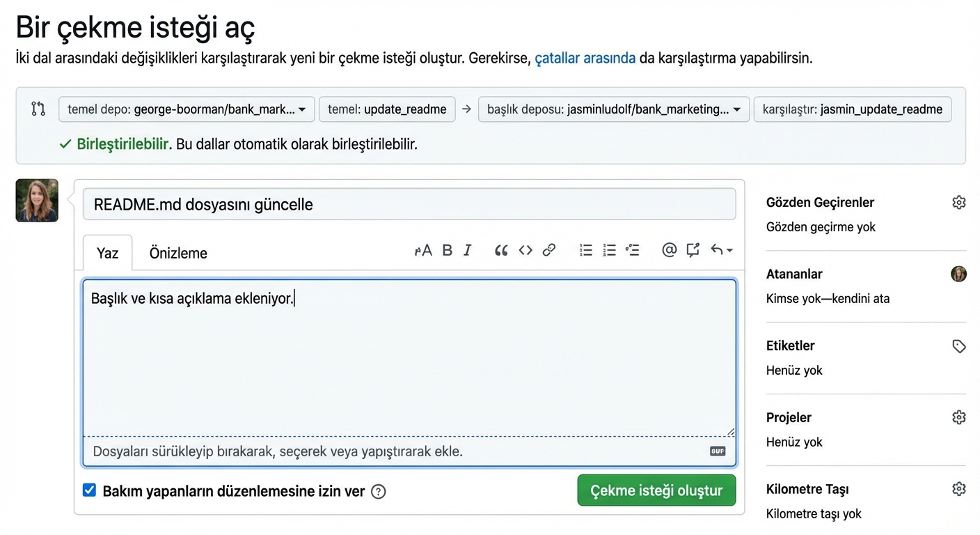This screenshot has height=535, width=980.
Task: Open the karşılaştır branch selector
Action: click(852, 109)
